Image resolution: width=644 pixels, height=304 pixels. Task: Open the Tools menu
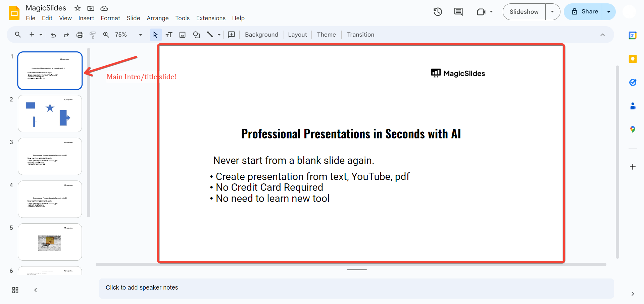pos(182,18)
